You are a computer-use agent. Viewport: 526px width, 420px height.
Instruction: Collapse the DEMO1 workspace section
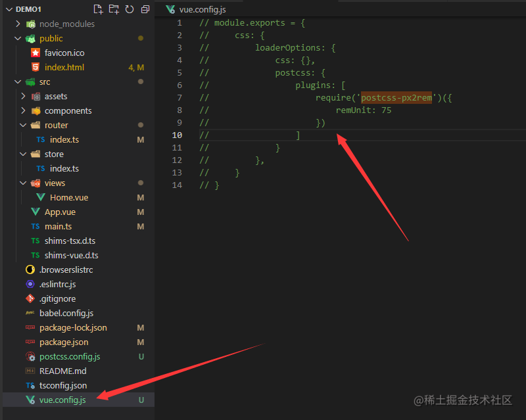(x=8, y=9)
